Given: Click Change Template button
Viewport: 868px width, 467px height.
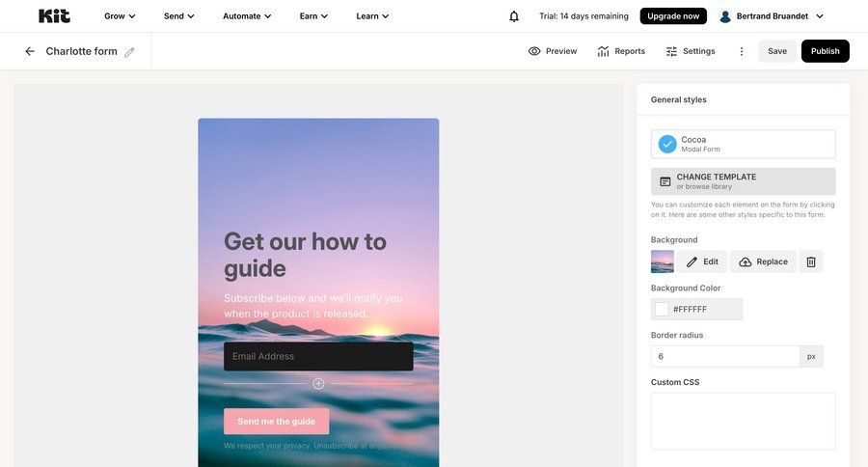Looking at the screenshot, I should [x=743, y=181].
